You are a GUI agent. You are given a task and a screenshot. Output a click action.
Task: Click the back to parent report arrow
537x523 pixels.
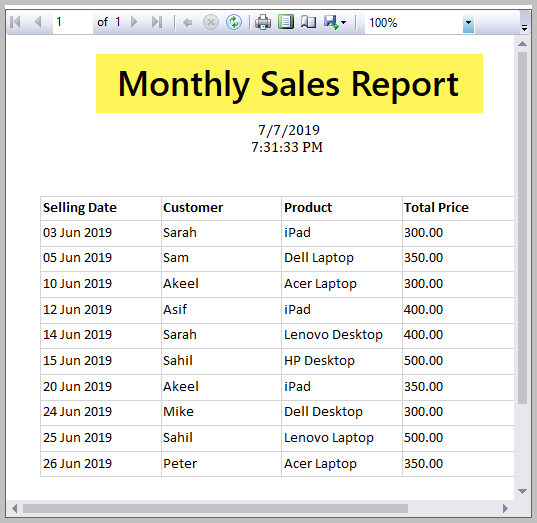(187, 23)
